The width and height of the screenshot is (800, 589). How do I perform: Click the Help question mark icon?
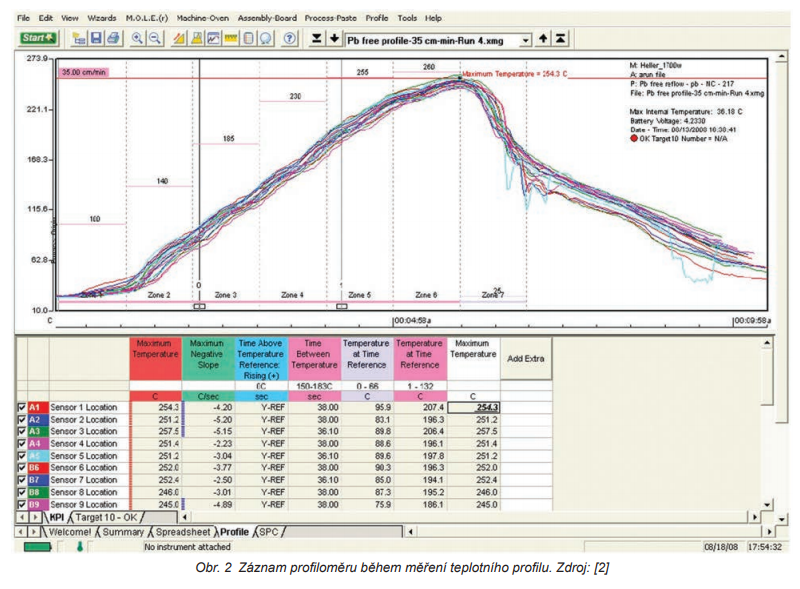click(x=290, y=38)
